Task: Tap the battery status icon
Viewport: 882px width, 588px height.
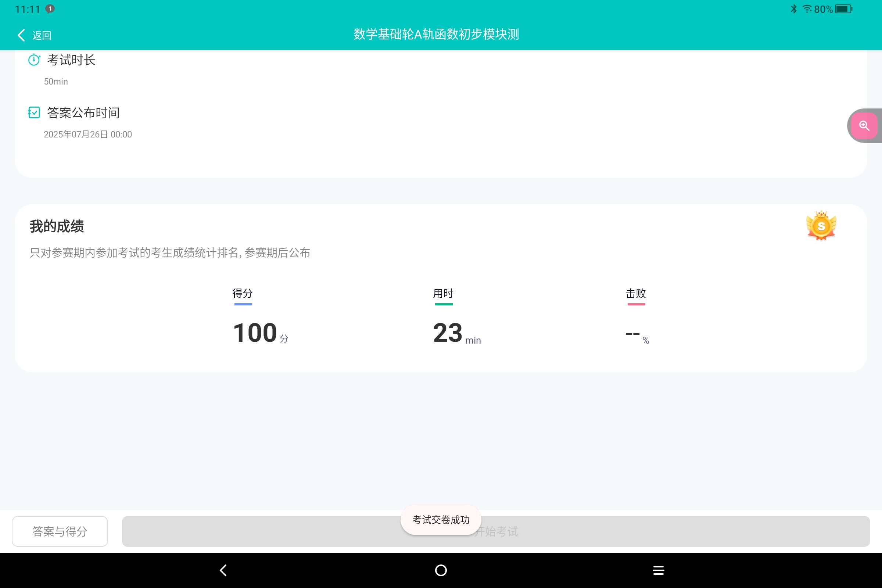Action: pos(844,9)
